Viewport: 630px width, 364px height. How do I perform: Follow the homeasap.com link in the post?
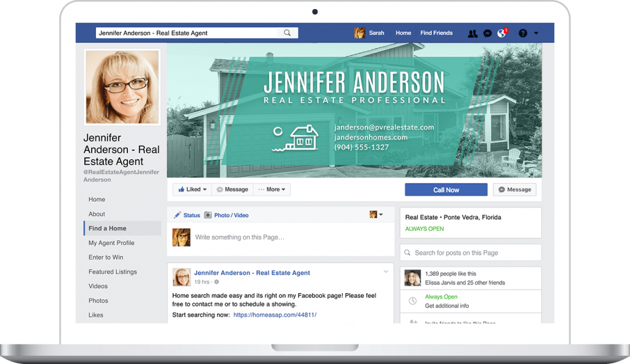click(275, 315)
